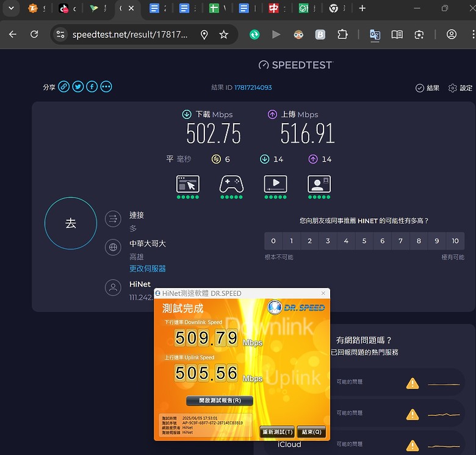
Task: Open result ID 17817214093 link
Action: (253, 88)
